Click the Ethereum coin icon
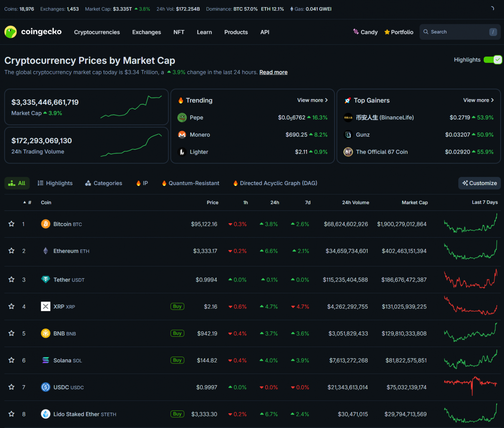The width and height of the screenshot is (504, 428). (45, 251)
